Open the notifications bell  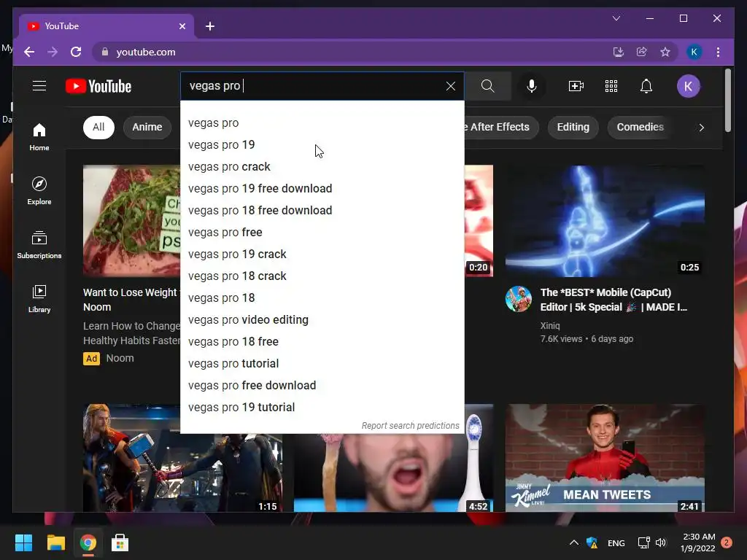646,86
